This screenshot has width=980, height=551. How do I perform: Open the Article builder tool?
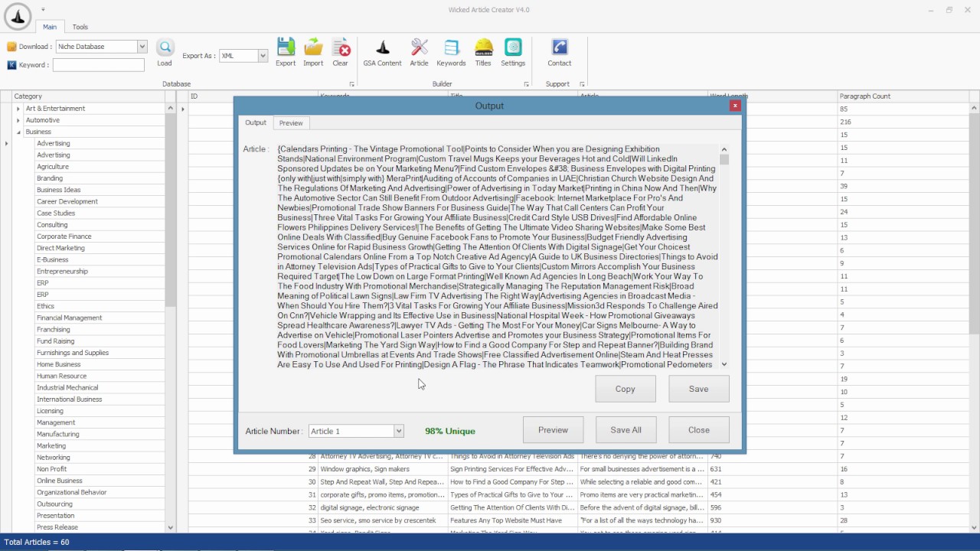pyautogui.click(x=419, y=53)
